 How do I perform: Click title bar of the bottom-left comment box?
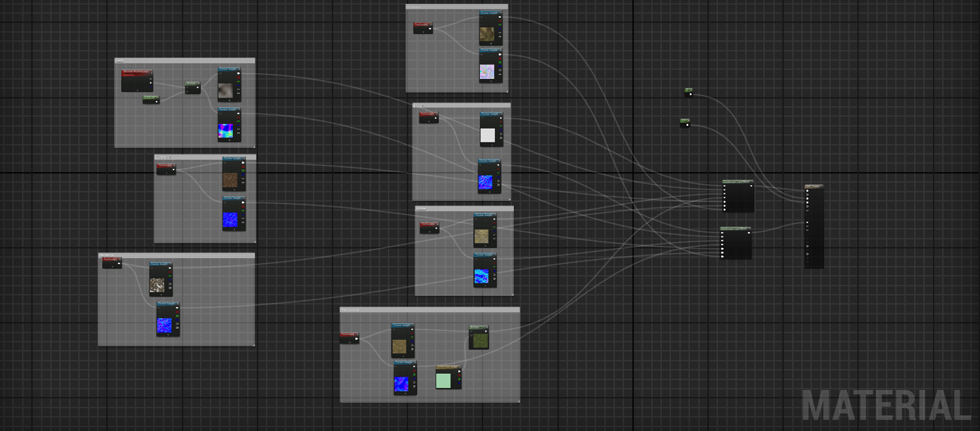(176, 256)
